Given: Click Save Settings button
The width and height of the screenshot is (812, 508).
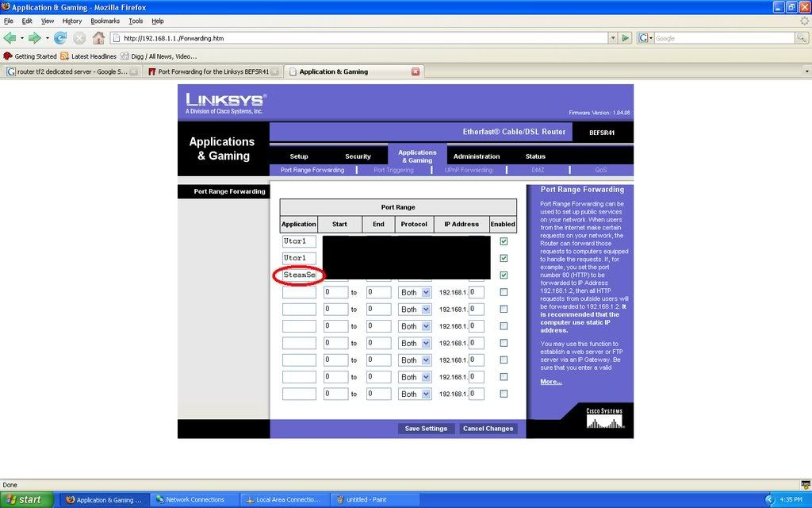Looking at the screenshot, I should click(426, 429).
